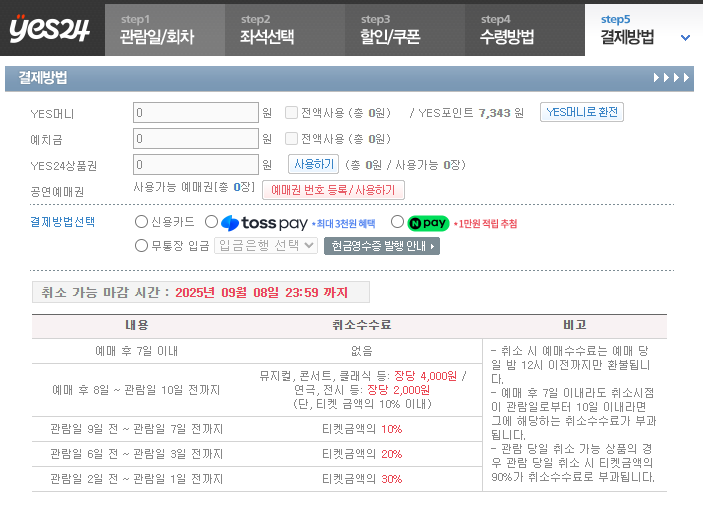Click 티켓금액의 30% cell
Screen dimensions: 703x510
pyautogui.click(x=362, y=479)
